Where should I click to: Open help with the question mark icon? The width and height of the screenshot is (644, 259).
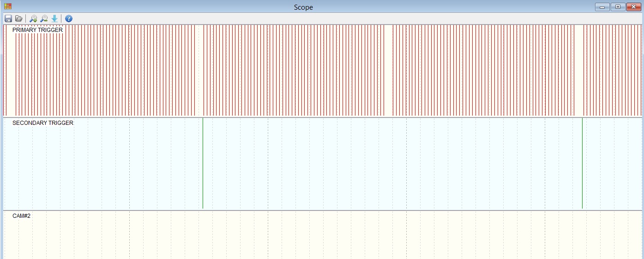click(x=69, y=18)
